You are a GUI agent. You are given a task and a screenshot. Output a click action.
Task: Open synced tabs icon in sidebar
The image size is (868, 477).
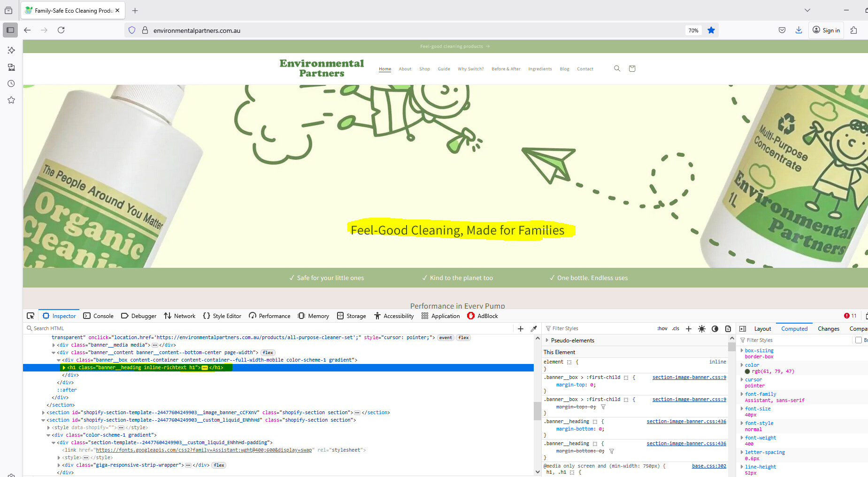pos(11,67)
